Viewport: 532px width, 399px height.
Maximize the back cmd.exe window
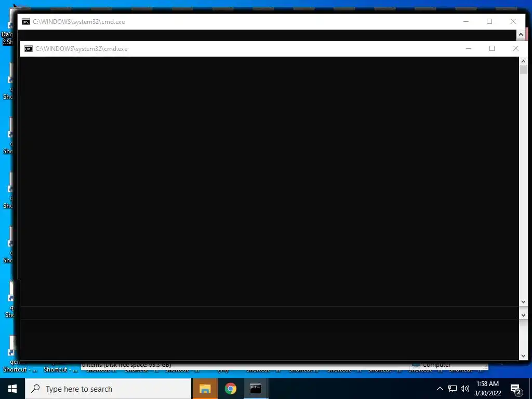tap(489, 21)
